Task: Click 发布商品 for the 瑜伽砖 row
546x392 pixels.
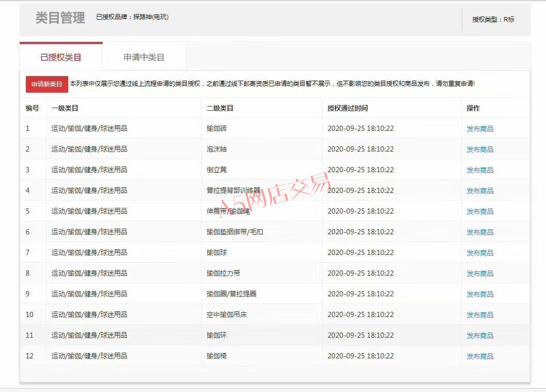Action: click(x=479, y=129)
